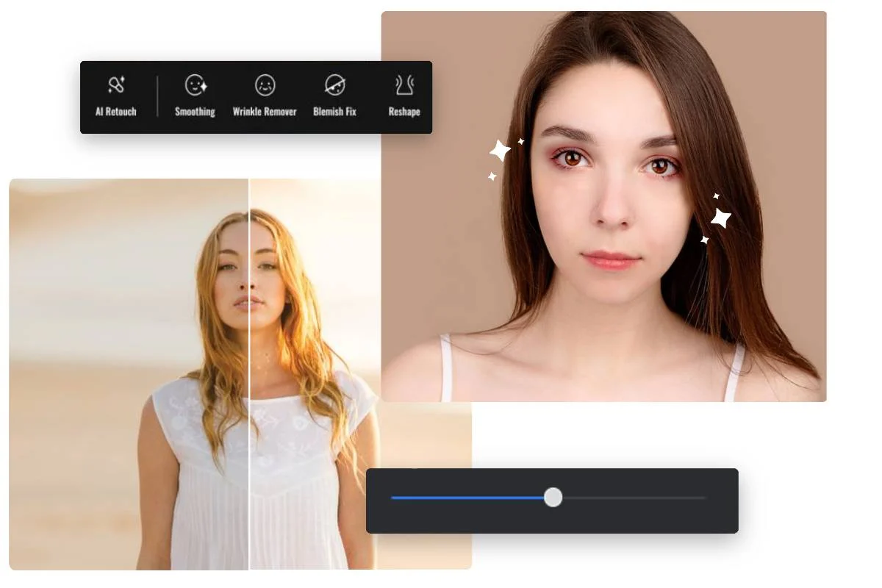This screenshot has width=882, height=588.
Task: Select the AI Retouch tool icon
Action: [116, 85]
